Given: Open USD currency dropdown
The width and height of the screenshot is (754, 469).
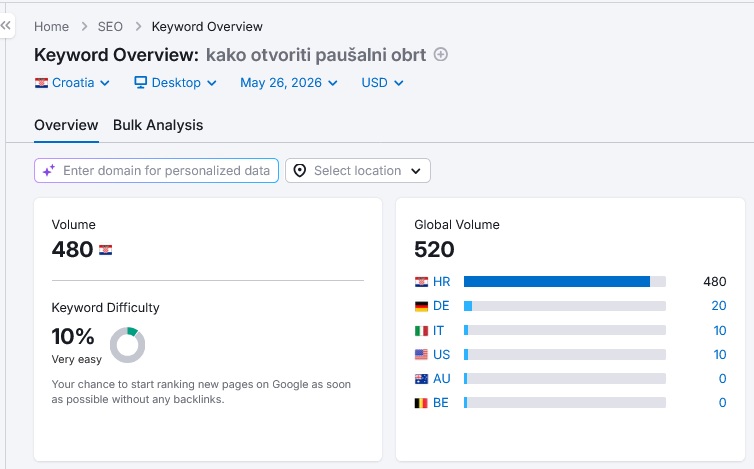Looking at the screenshot, I should pos(382,83).
